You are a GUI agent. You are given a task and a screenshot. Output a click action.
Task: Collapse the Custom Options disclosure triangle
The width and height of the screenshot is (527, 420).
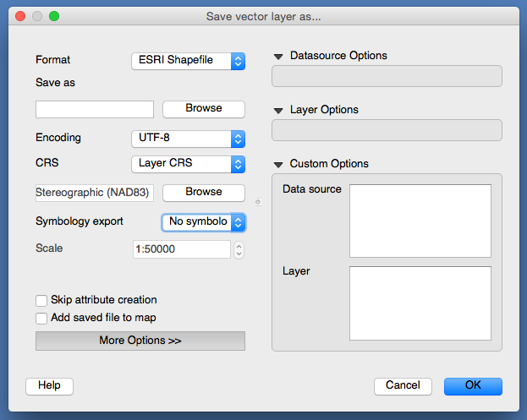(x=278, y=165)
